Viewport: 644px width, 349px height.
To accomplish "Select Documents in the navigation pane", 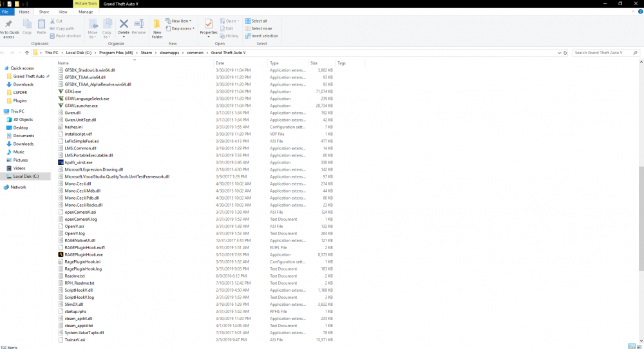I will coord(23,136).
